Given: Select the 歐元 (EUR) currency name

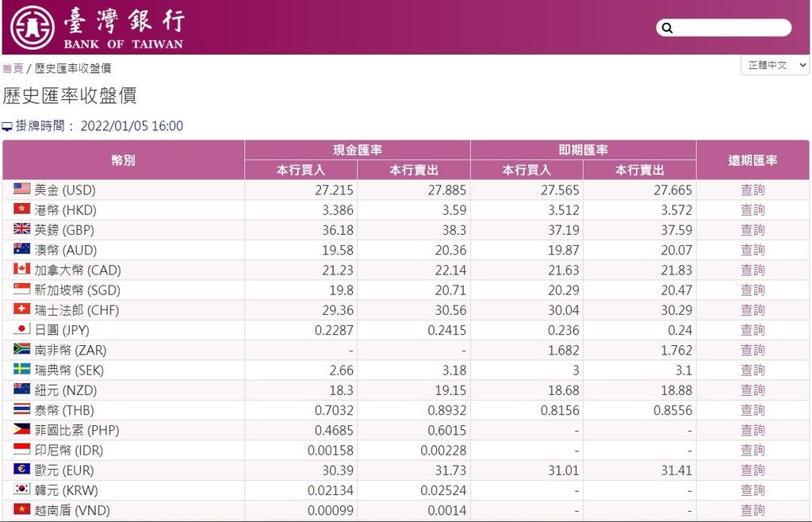Looking at the screenshot, I should click(x=64, y=470).
